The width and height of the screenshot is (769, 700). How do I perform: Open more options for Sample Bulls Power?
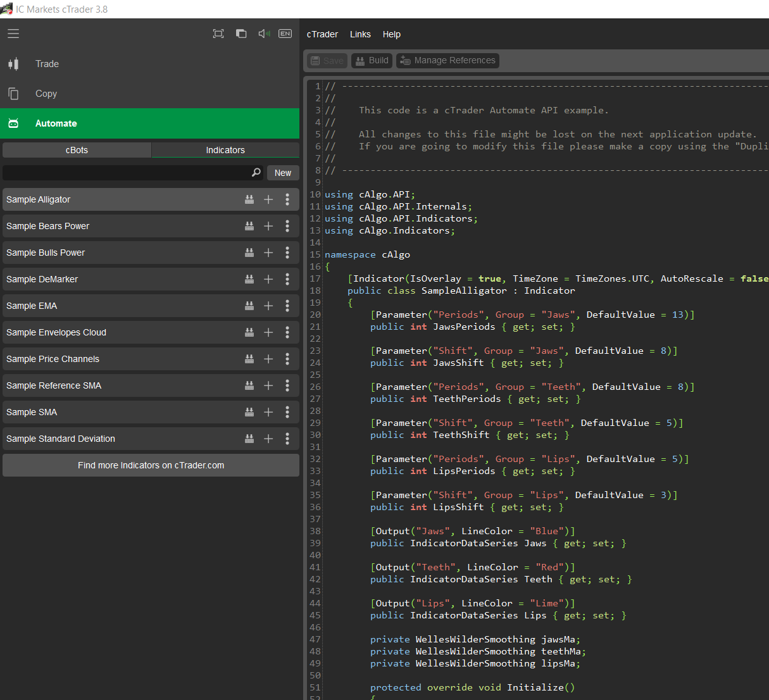pyautogui.click(x=287, y=253)
